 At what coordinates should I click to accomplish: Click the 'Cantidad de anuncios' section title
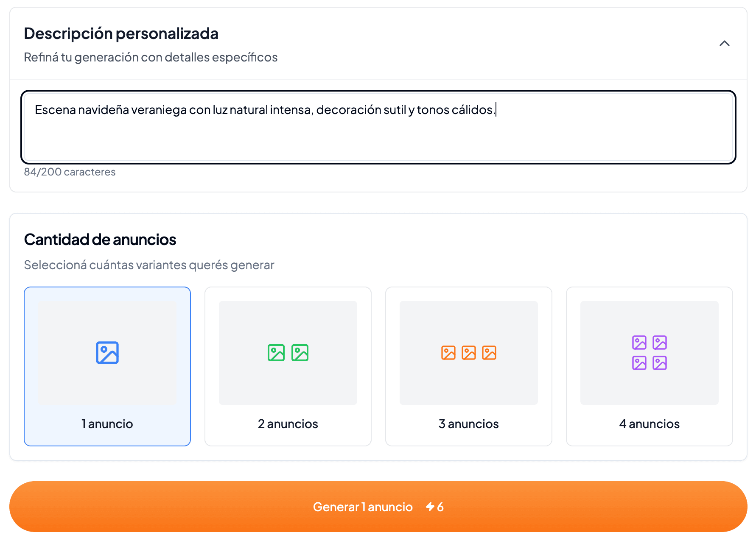pos(100,240)
